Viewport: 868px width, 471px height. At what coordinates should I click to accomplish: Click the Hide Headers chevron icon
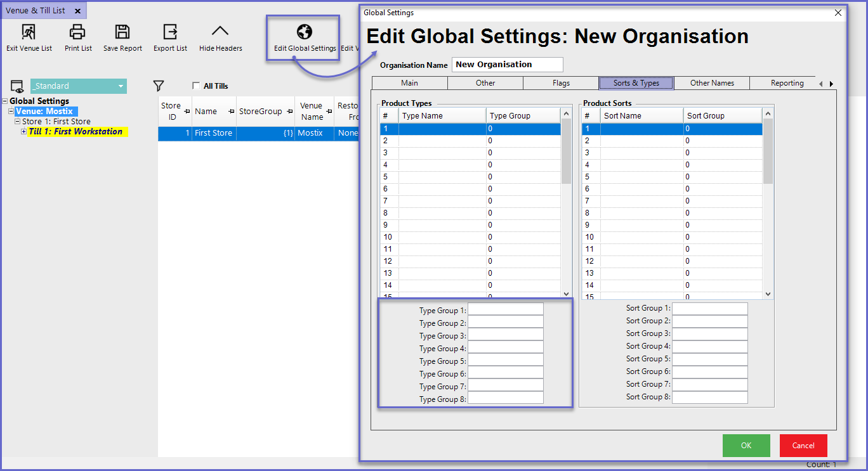220,32
